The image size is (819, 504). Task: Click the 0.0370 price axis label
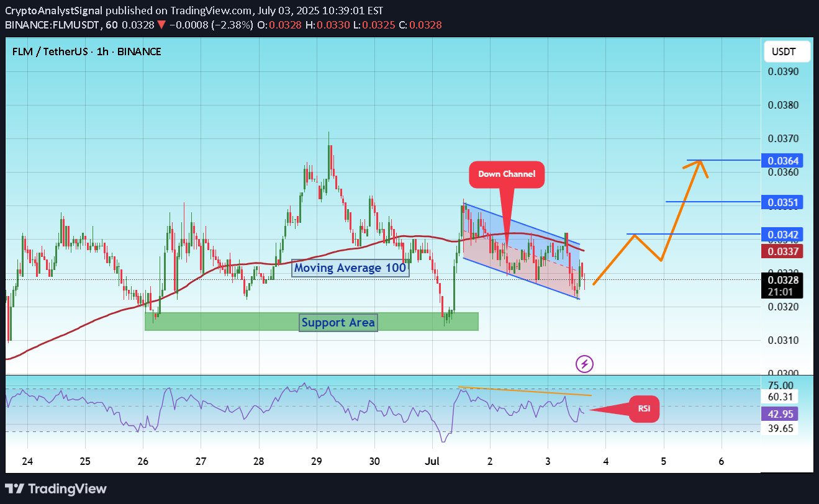tap(783, 138)
